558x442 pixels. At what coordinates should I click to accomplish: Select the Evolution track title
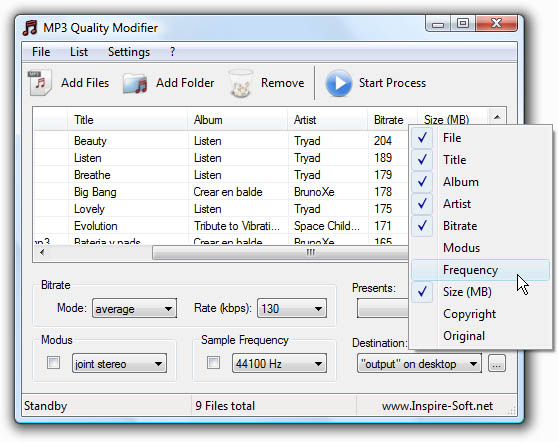[96, 226]
